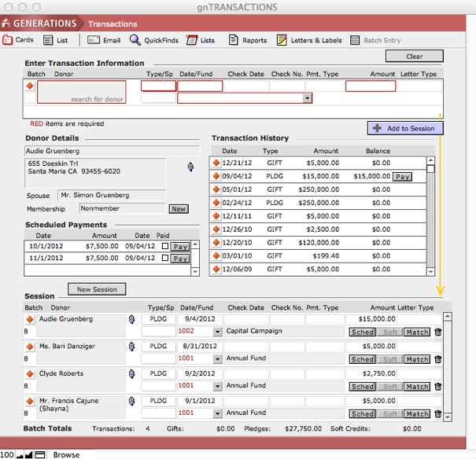Click the search for donor field
Screen dimensions: 476x459
82,92
